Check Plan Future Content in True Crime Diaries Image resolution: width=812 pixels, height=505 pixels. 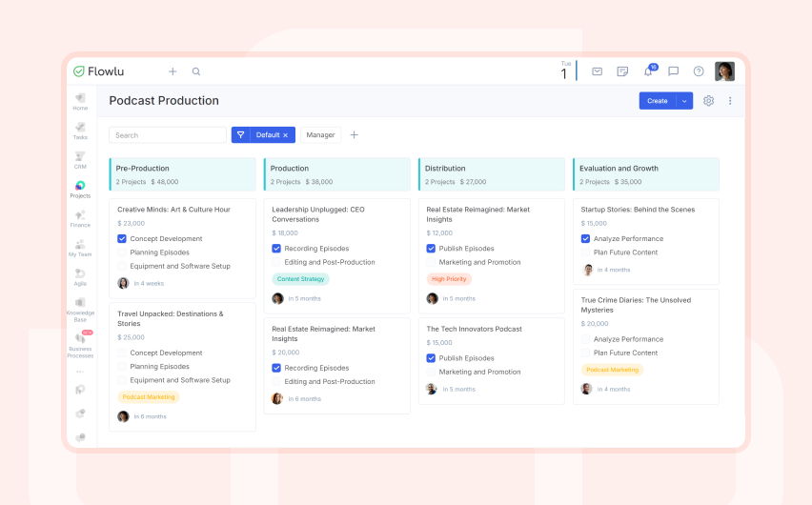(x=586, y=353)
